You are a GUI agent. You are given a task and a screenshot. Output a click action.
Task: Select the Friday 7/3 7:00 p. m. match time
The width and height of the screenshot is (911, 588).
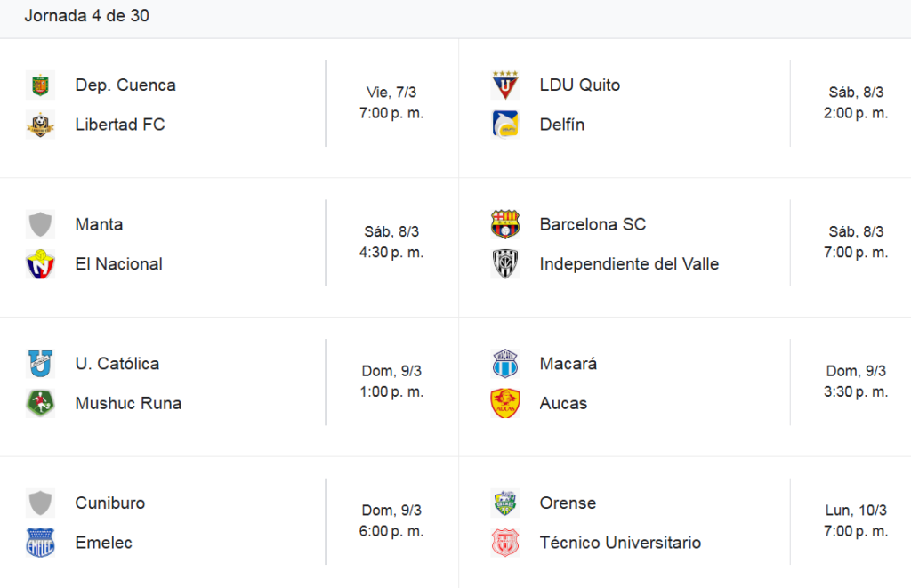tap(391, 103)
